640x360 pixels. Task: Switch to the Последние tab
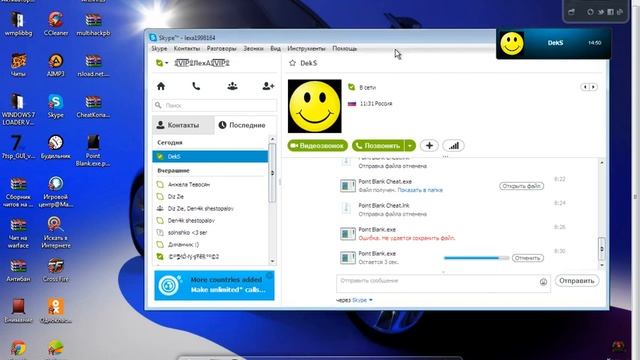(x=245, y=125)
